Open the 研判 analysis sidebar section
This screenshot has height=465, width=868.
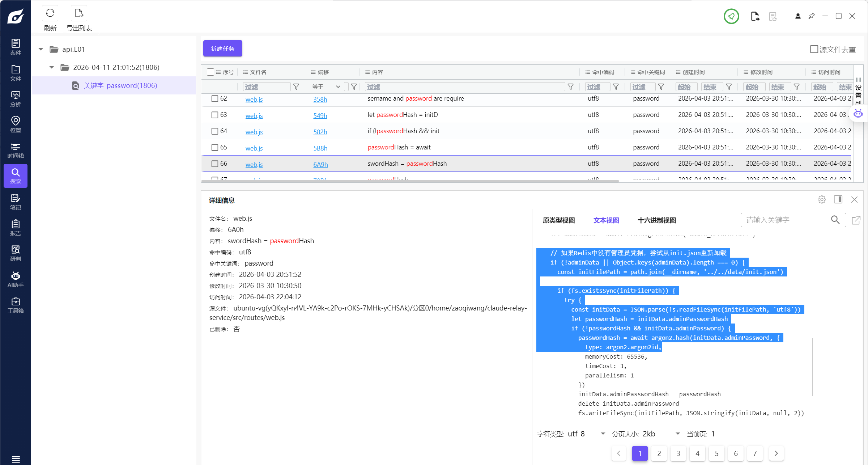point(16,253)
